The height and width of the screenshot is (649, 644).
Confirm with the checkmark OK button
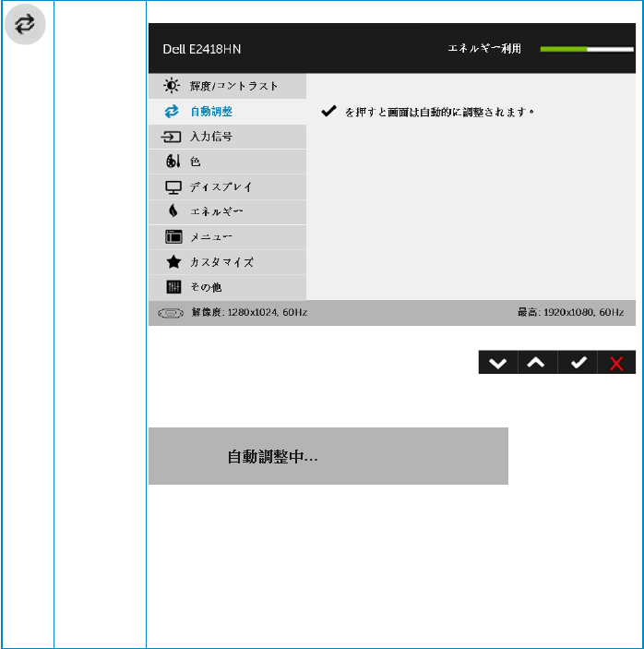click(x=578, y=362)
